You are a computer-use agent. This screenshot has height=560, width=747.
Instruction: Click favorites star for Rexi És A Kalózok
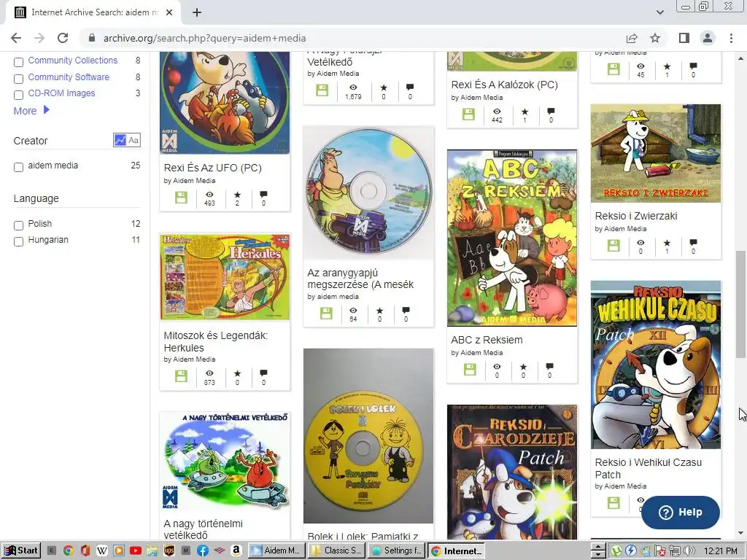pyautogui.click(x=525, y=112)
